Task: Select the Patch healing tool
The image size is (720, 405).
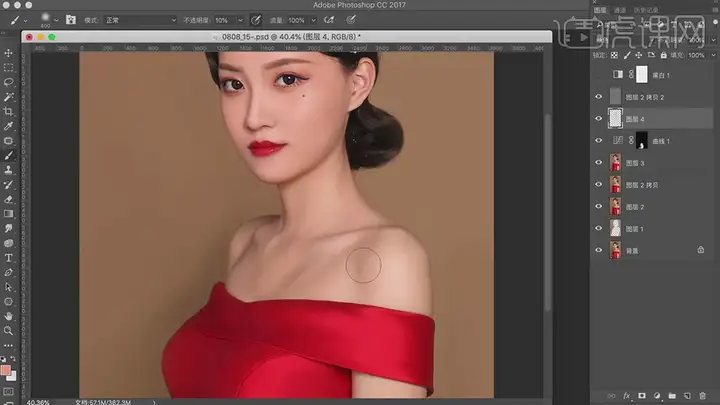Action: (x=8, y=141)
